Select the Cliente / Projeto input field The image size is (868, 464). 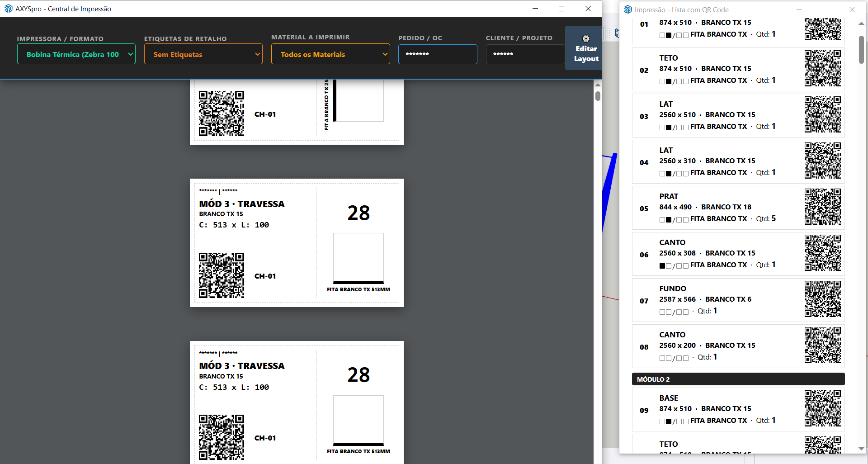[525, 54]
